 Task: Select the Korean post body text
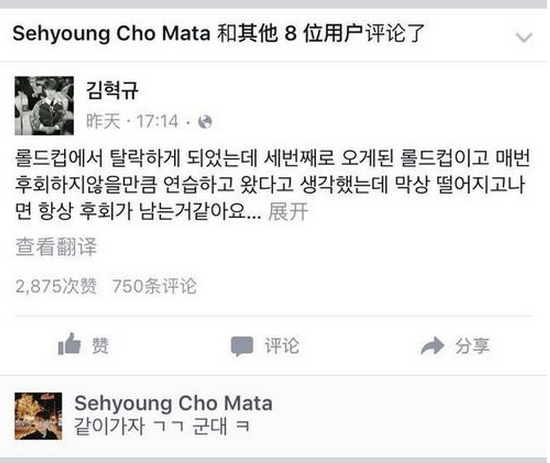(272, 184)
